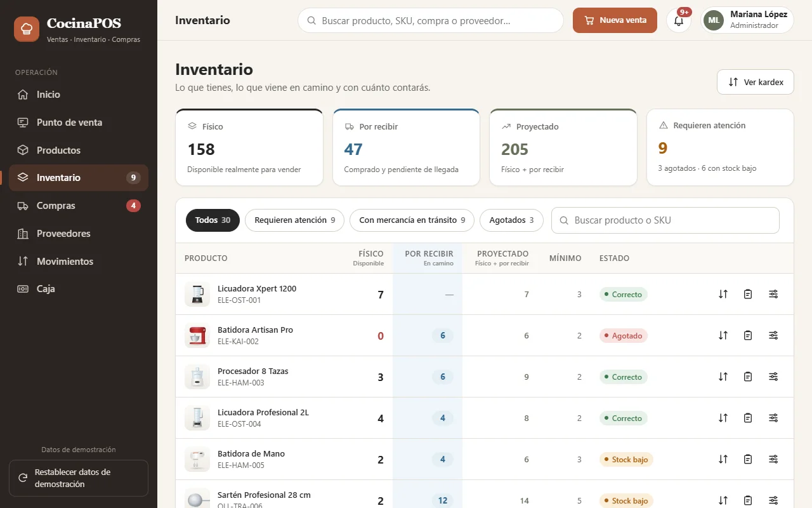Viewport: 812px width, 508px height.
Task: Open Compras sidebar section
Action: click(79, 206)
